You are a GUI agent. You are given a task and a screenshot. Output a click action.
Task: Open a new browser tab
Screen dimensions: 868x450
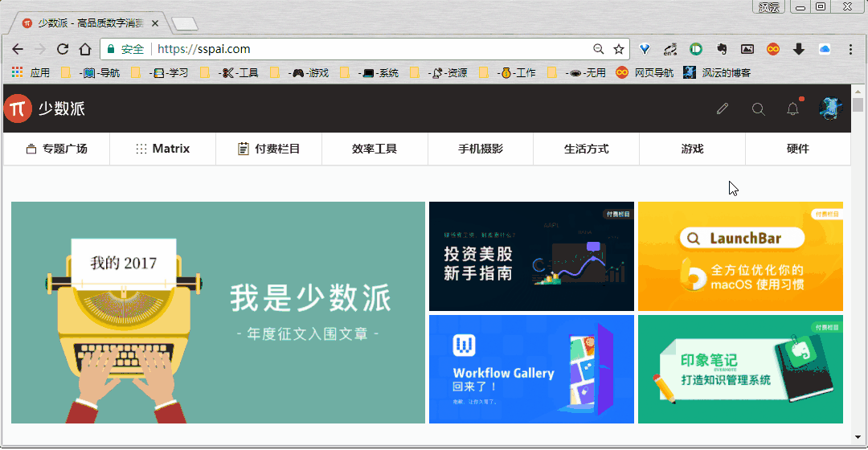tap(184, 24)
